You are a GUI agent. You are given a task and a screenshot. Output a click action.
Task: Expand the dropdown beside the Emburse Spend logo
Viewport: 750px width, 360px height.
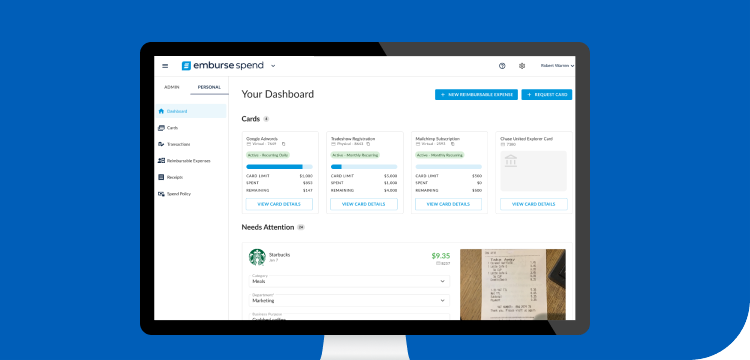point(273,66)
